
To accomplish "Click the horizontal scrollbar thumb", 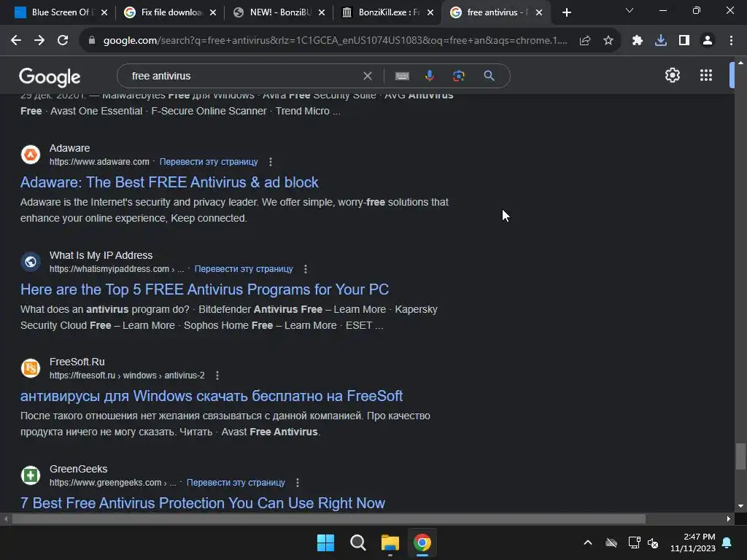I will [x=329, y=519].
